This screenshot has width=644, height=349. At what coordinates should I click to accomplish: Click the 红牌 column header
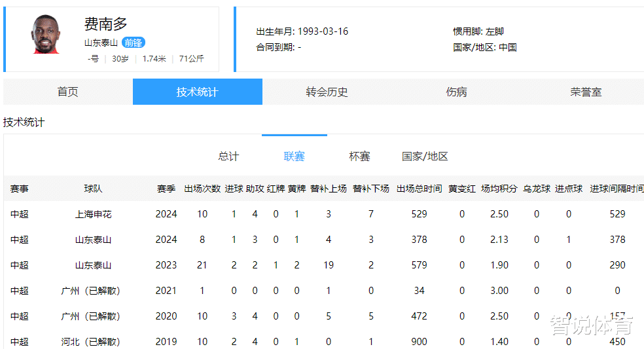(x=276, y=189)
